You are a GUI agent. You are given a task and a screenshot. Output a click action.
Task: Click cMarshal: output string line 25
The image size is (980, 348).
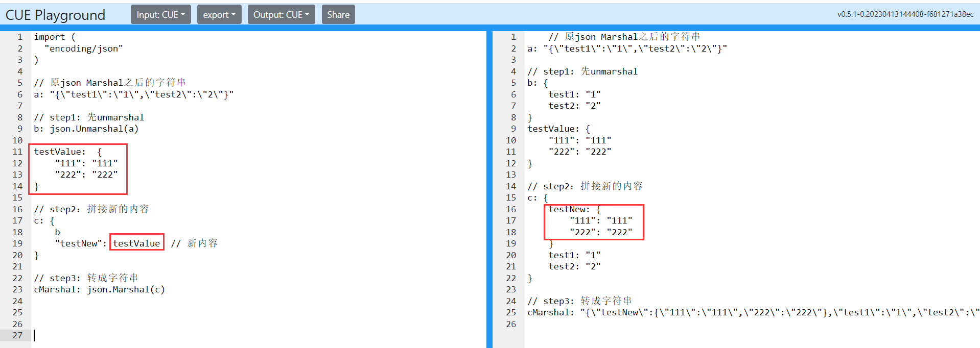click(754, 312)
